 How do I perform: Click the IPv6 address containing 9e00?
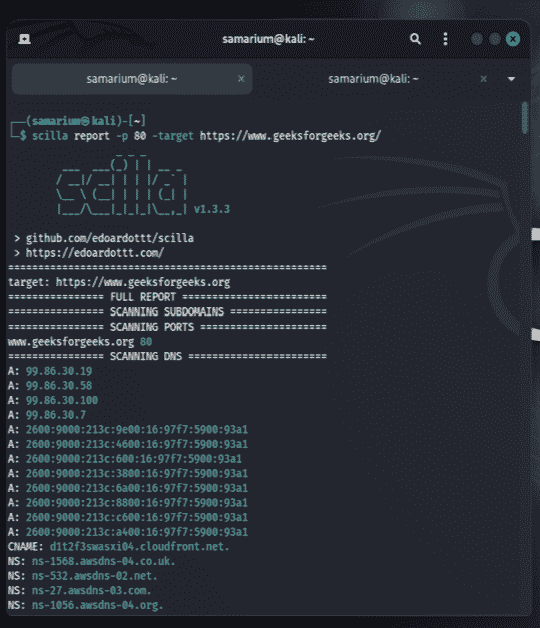pyautogui.click(x=137, y=430)
